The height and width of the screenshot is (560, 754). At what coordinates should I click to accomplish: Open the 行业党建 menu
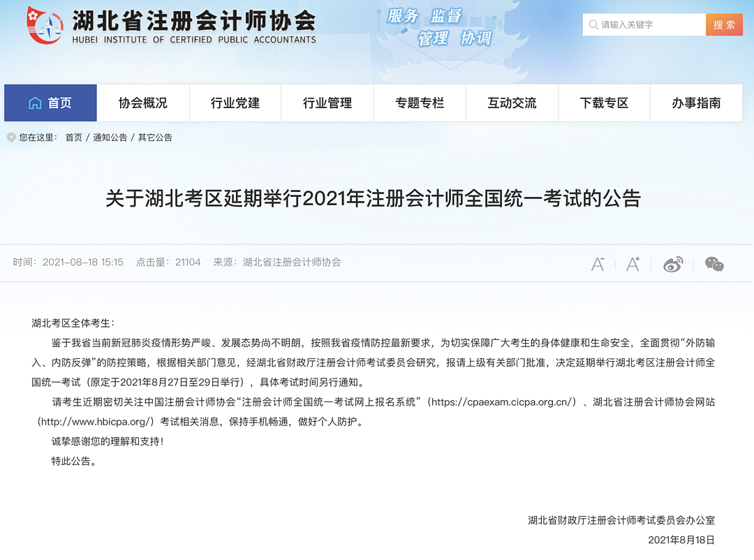tap(235, 103)
